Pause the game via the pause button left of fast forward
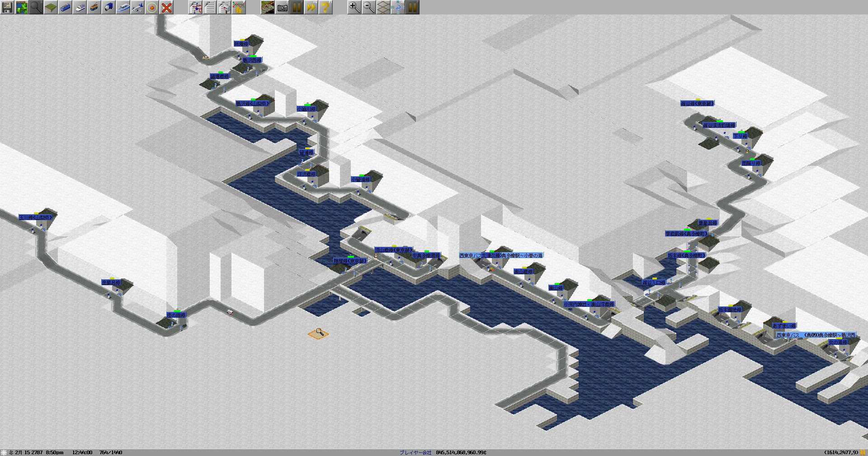The width and height of the screenshot is (868, 456). pyautogui.click(x=297, y=7)
